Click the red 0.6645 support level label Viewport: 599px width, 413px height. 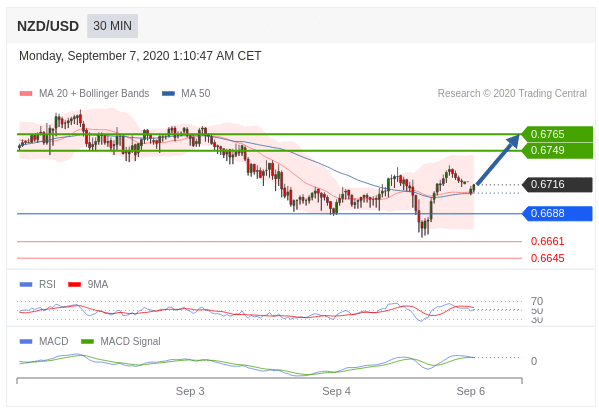(547, 259)
